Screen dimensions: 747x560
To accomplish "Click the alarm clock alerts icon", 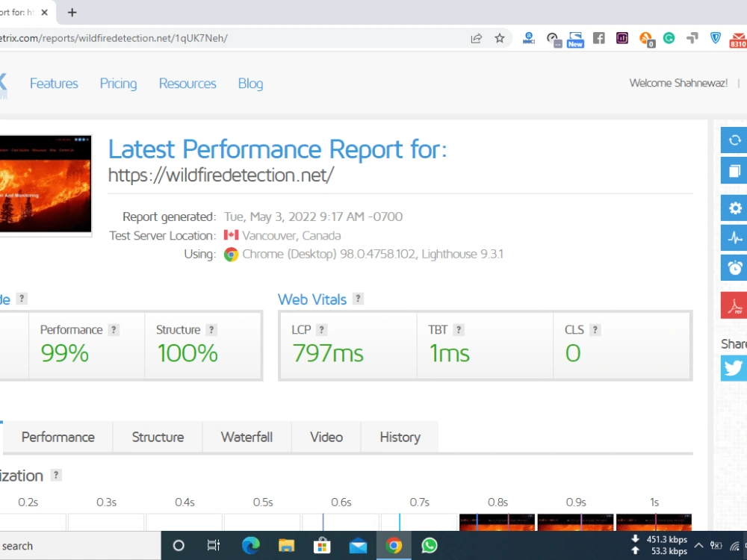I will [734, 267].
